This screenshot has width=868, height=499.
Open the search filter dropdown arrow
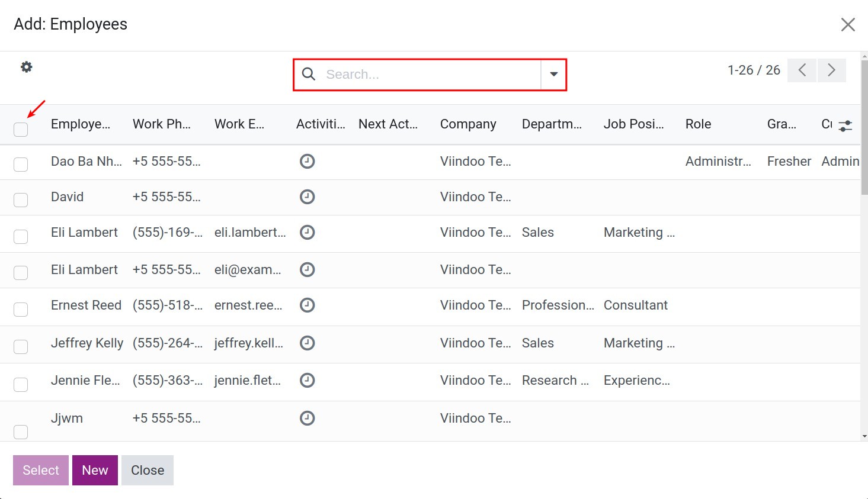pos(553,74)
